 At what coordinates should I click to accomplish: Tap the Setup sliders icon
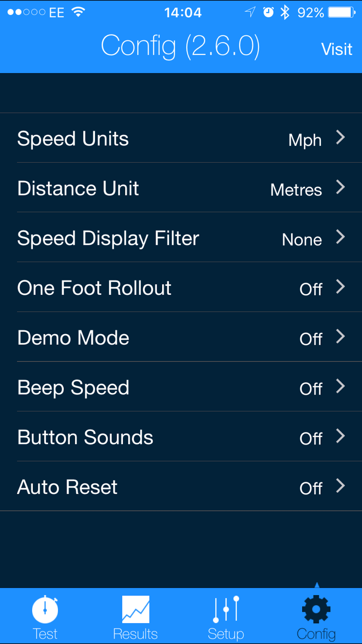[226, 609]
